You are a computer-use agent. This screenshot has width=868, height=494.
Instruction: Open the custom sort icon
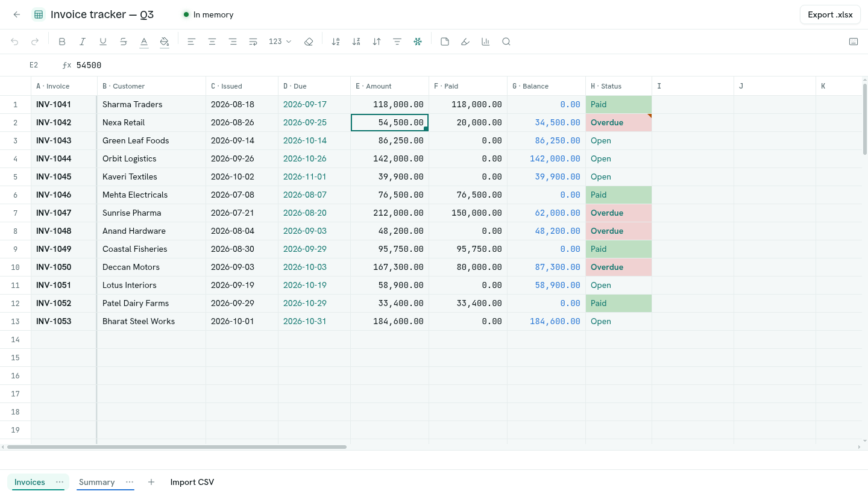[x=377, y=42]
